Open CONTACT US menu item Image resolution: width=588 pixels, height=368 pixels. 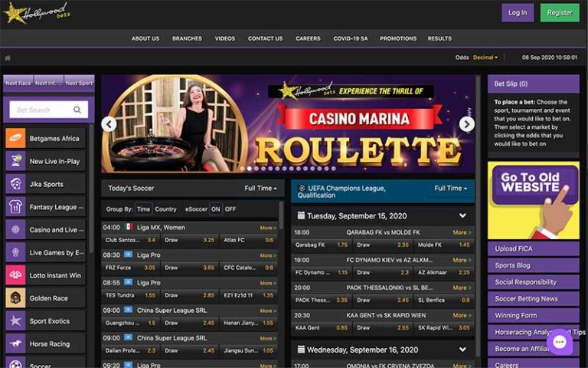(265, 38)
